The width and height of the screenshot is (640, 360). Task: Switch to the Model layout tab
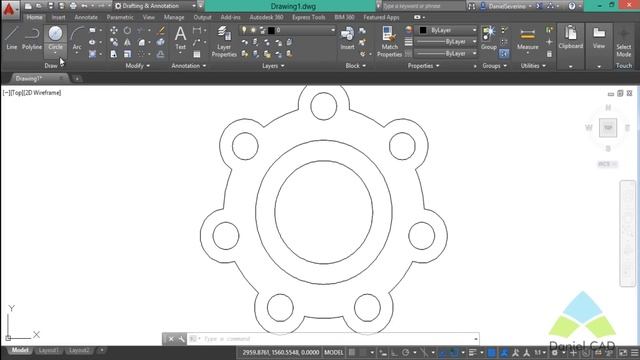coord(20,351)
